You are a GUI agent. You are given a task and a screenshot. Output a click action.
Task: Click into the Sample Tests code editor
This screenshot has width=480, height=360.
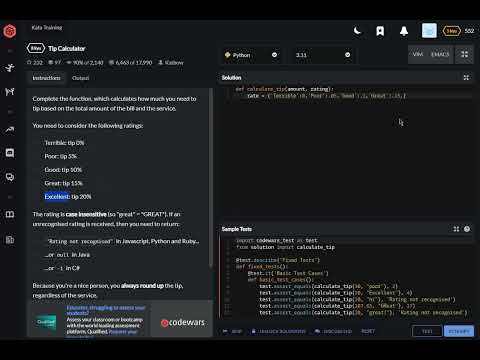click(347, 277)
